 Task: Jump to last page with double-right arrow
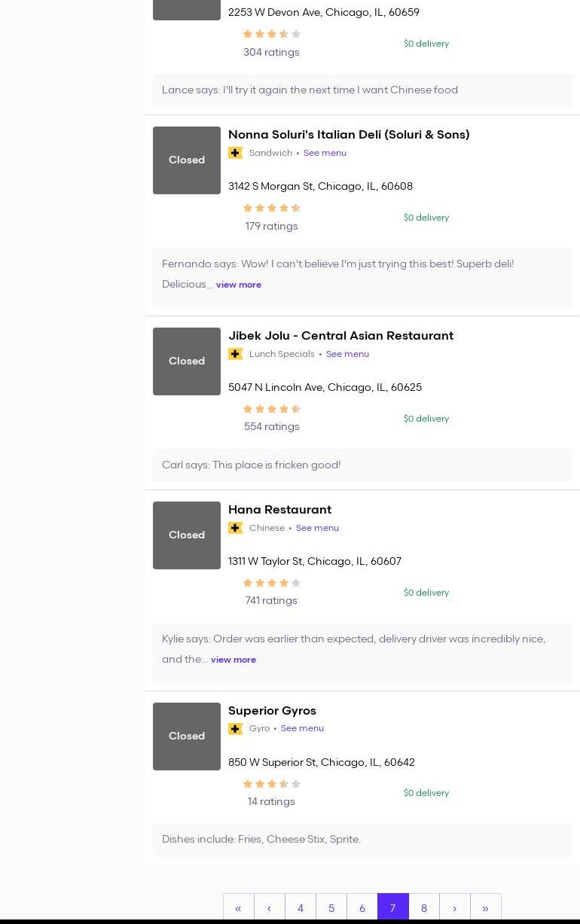pos(485,908)
